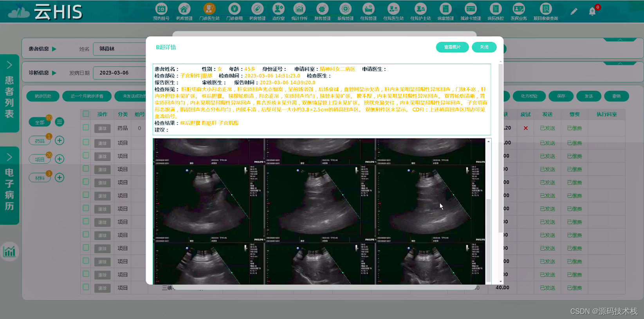The image size is (644, 319).
Task: Check the last 项目 row checkbox
Action: pyautogui.click(x=86, y=287)
